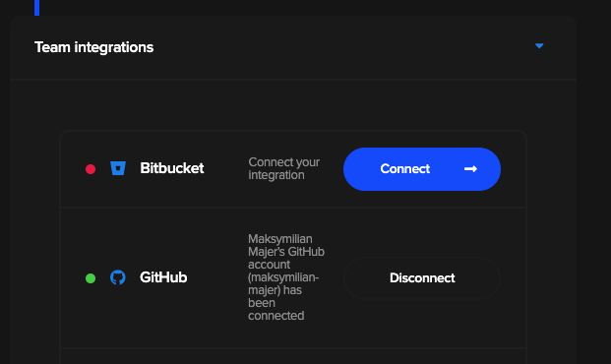Viewport: 611px width, 364px height.
Task: Click the word "Maksymilian" in GitHub description
Action: coord(280,238)
